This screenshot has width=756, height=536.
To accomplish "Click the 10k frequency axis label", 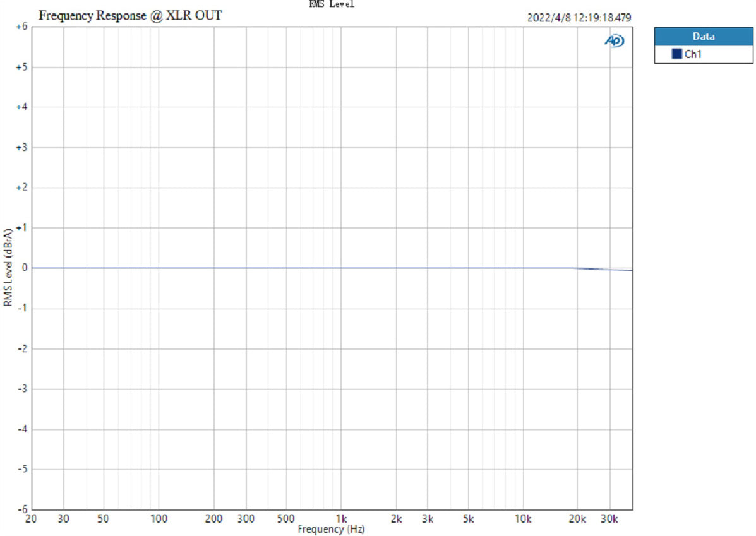I will point(522,519).
